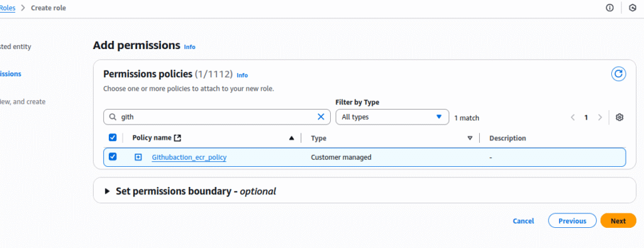Open table preferences gear icon
The image size is (644, 248).
click(x=619, y=117)
